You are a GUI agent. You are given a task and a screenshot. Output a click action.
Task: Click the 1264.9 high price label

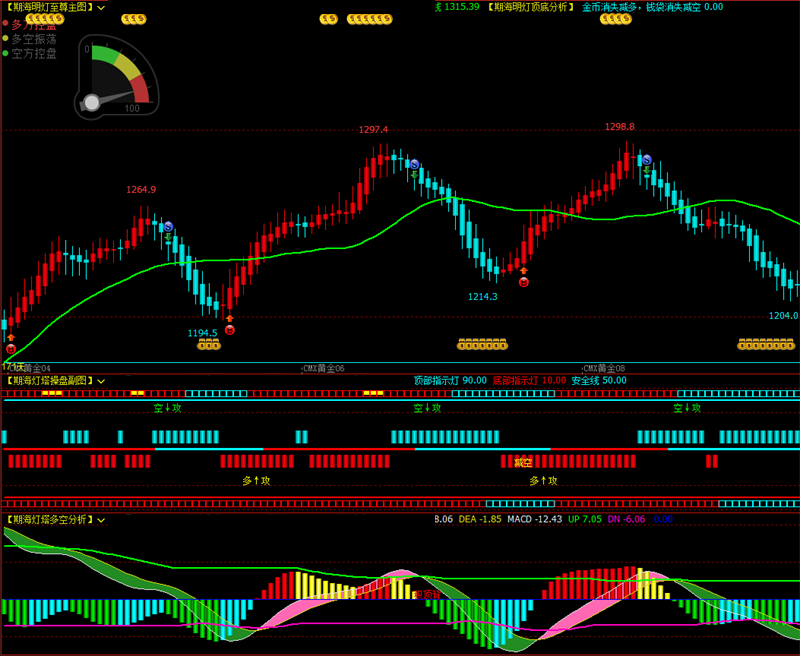(141, 190)
